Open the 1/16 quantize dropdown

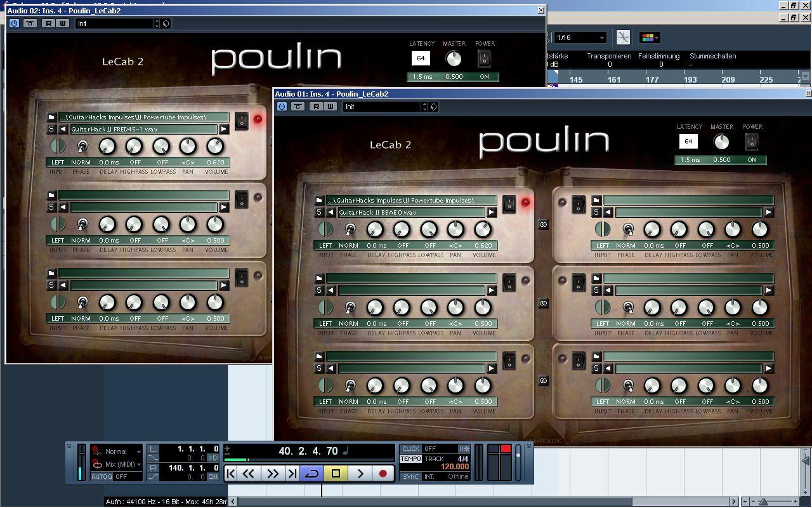click(x=580, y=37)
